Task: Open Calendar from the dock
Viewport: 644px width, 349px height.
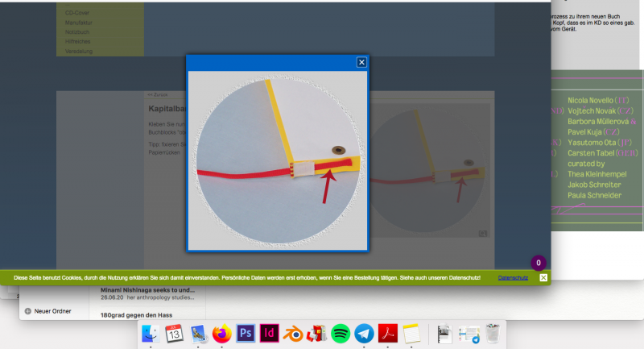Action: click(x=173, y=333)
